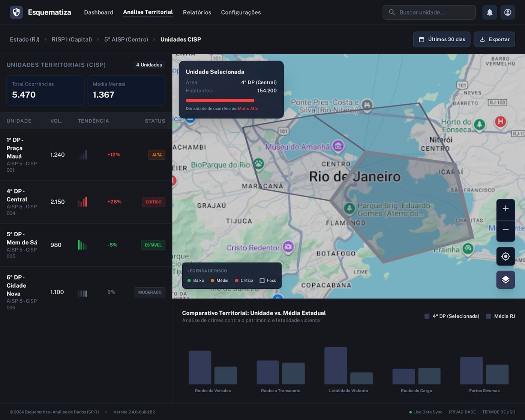Toggle Média RJ chart legend series
The width and height of the screenshot is (525, 420).
coord(501,316)
